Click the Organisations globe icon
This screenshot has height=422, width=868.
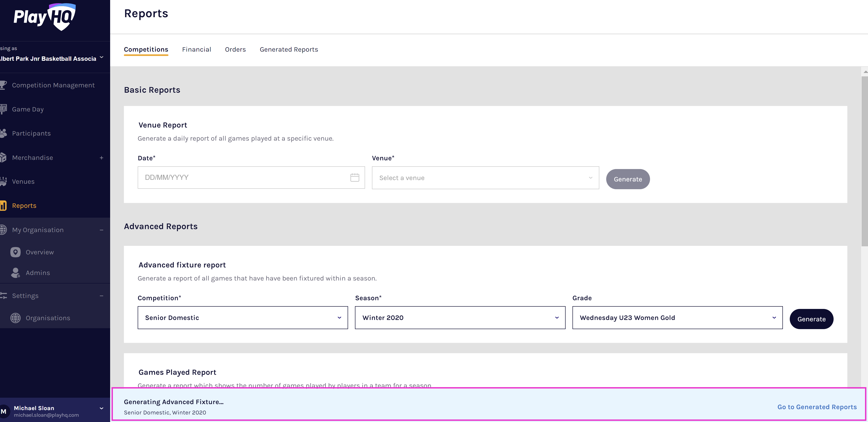(x=16, y=318)
